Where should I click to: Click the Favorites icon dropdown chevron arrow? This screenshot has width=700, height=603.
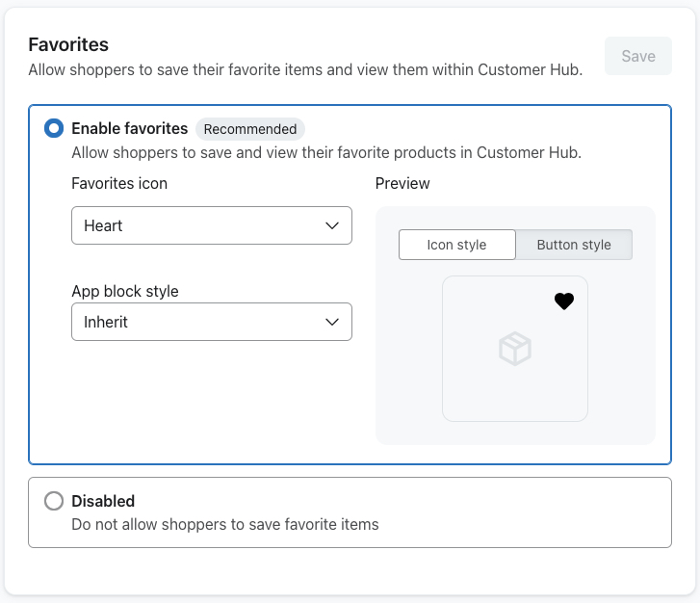pyautogui.click(x=332, y=225)
